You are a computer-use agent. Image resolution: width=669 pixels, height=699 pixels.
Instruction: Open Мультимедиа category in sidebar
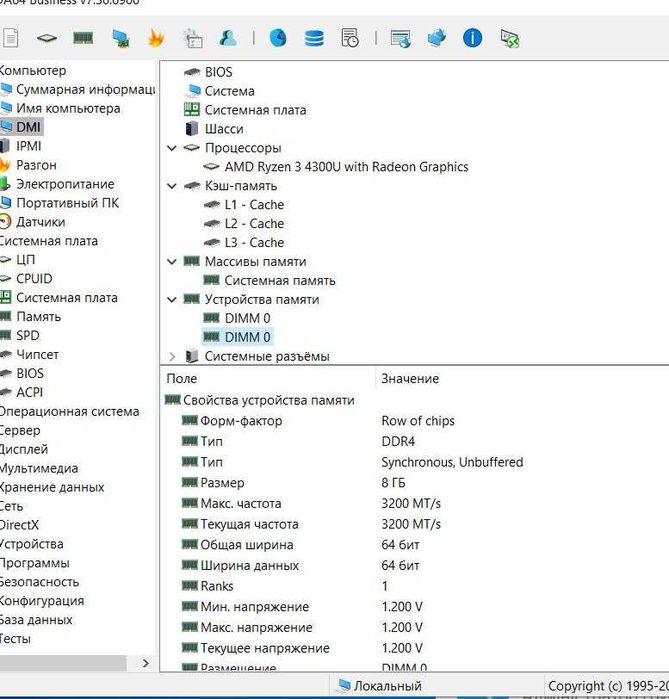pos(39,468)
